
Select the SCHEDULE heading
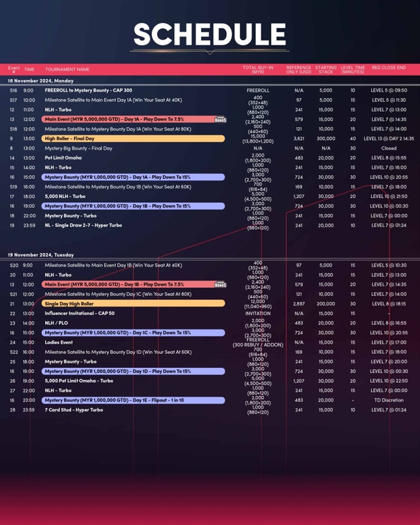[x=209, y=34]
